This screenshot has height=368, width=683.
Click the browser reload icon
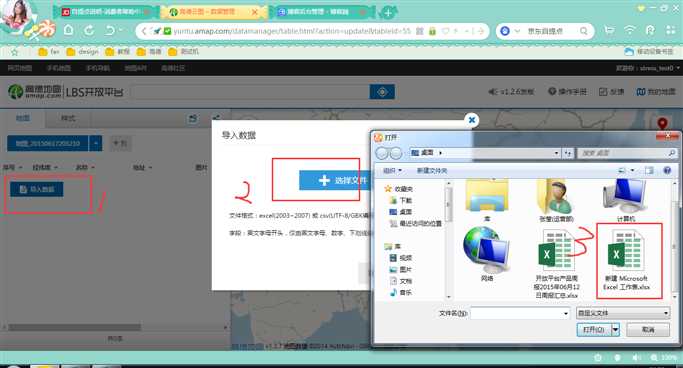89,30
